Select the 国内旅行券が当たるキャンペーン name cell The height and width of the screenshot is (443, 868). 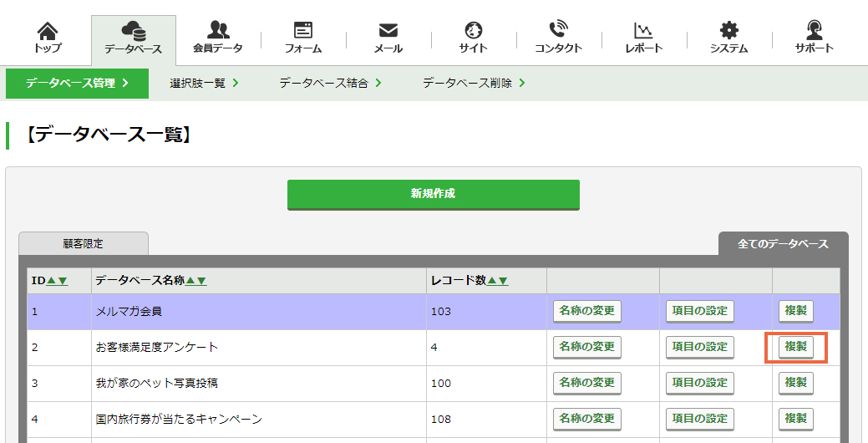(x=258, y=420)
